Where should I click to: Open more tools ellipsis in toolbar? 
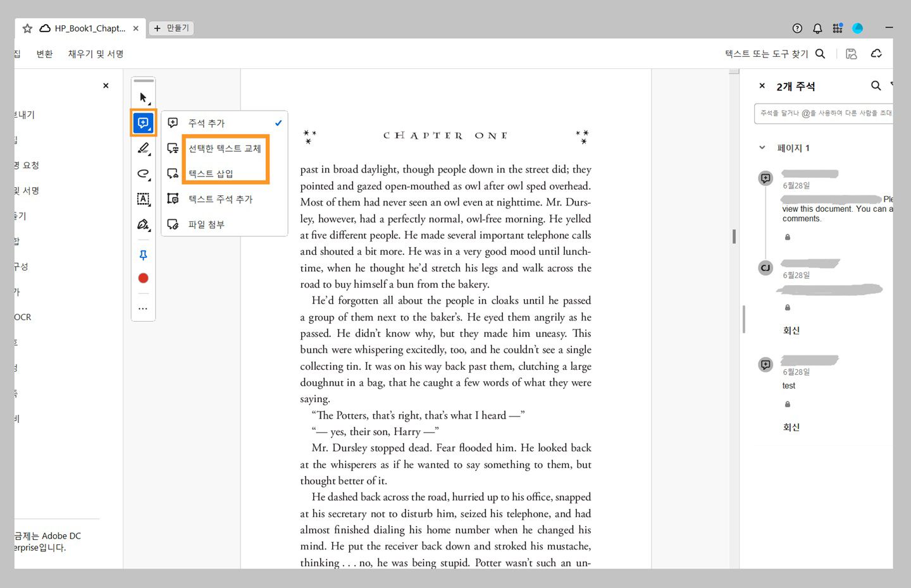143,309
